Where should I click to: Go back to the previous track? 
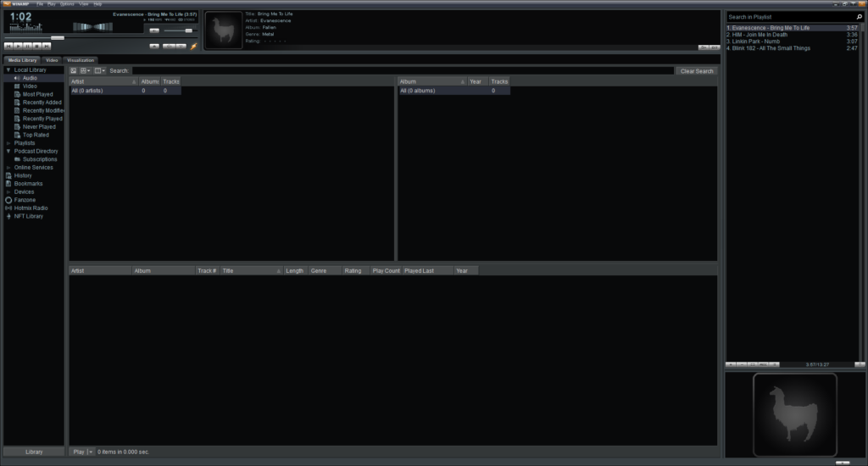8,46
